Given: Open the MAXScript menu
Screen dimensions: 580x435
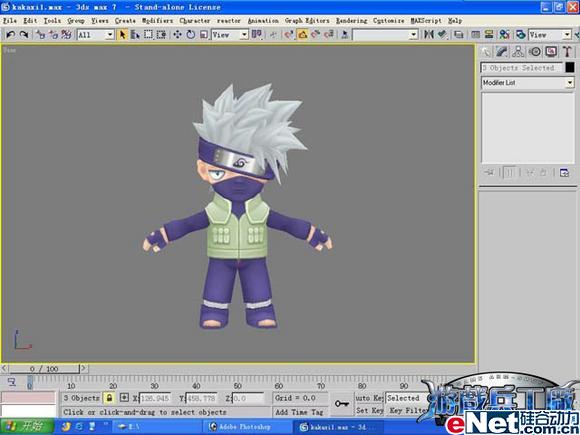Looking at the screenshot, I should click(426, 21).
